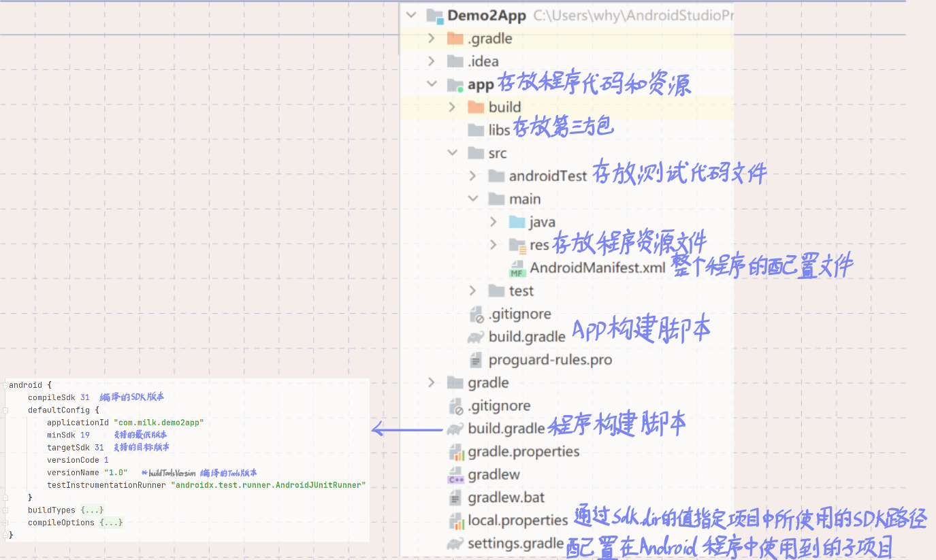
Task: Click the app module's build.gradle elephant icon
Action: click(475, 337)
